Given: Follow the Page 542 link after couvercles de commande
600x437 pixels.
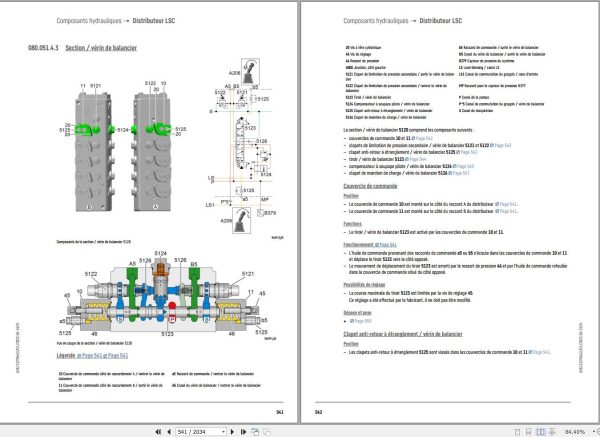Looking at the screenshot, I should (422, 138).
